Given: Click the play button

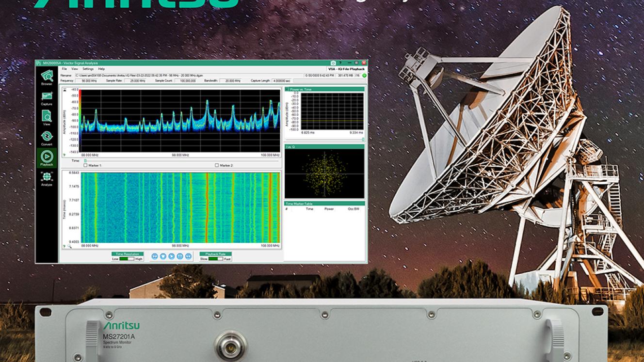Looking at the screenshot, I should coord(171,256).
